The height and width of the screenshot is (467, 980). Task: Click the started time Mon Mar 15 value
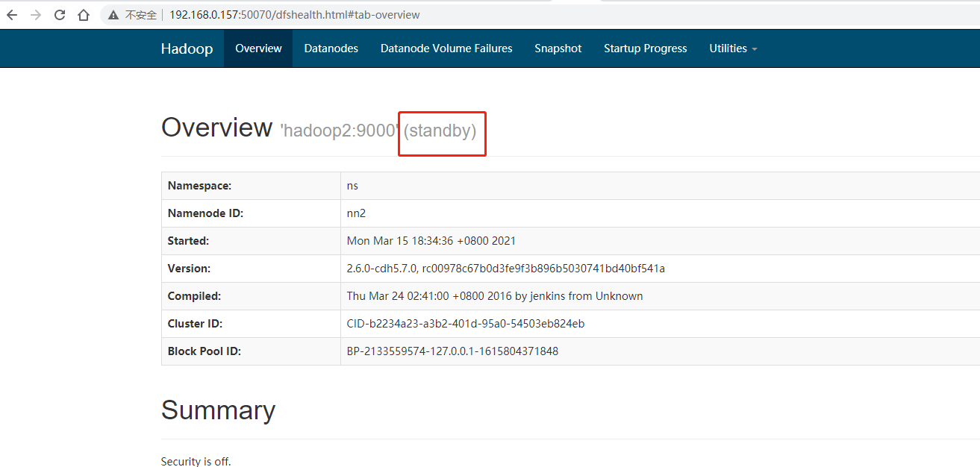coord(431,241)
